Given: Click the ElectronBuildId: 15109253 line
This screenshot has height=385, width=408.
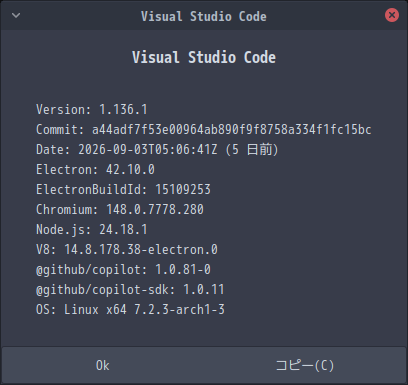Looking at the screenshot, I should [123, 190].
